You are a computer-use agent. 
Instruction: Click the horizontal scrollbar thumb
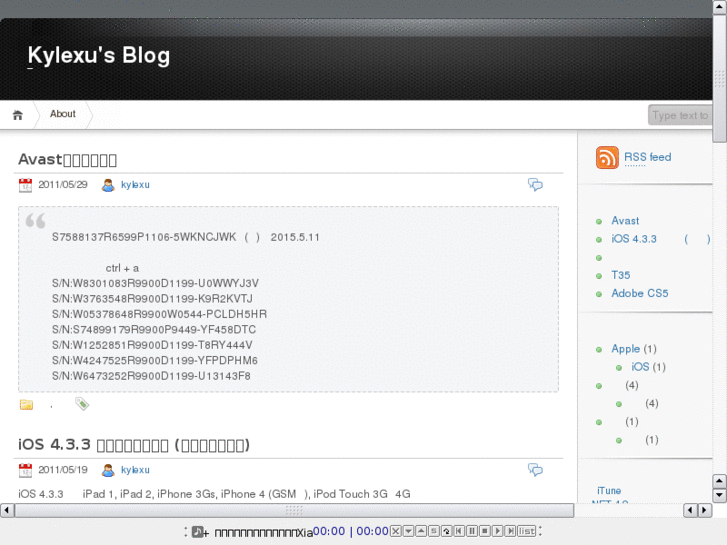294,510
